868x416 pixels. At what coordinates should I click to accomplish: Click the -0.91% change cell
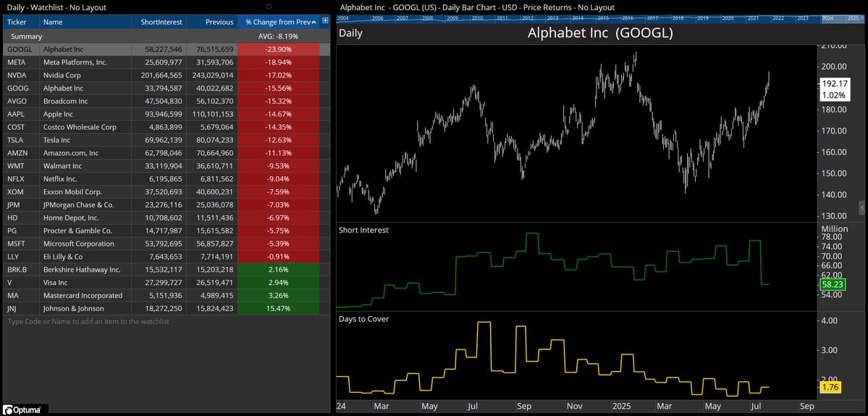(279, 257)
